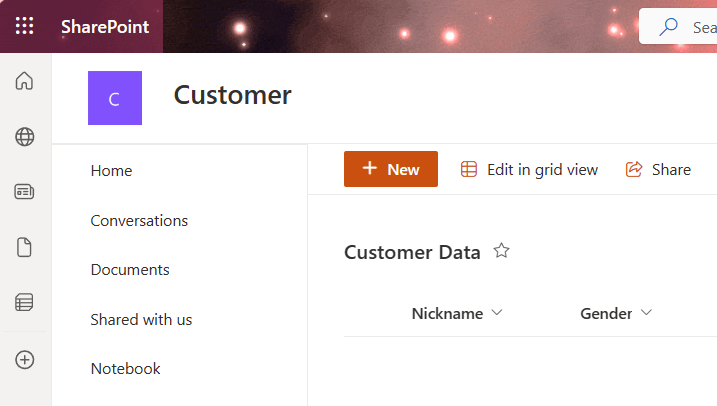Select Home in site navigation
Screen dimensions: 717x406
pyautogui.click(x=111, y=171)
